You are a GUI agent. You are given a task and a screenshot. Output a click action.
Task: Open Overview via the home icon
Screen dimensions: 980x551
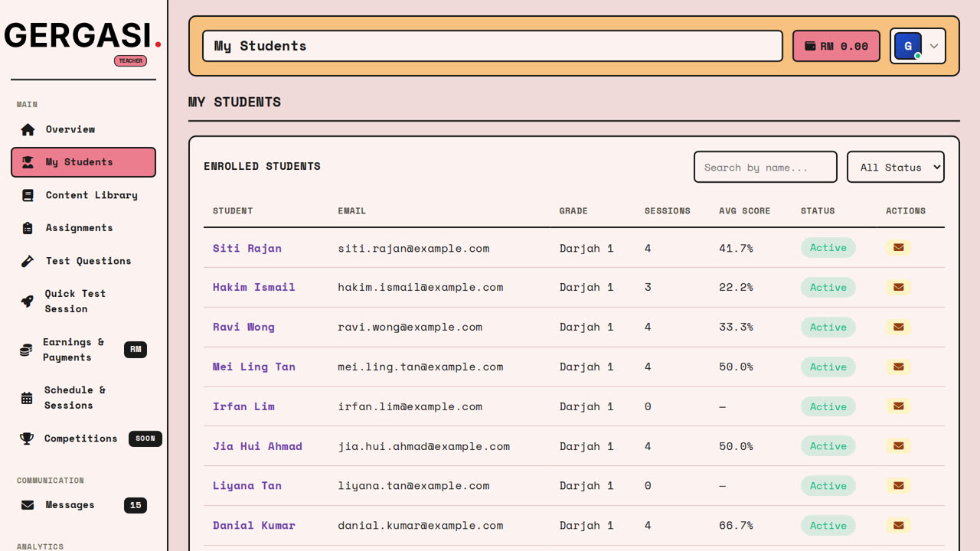click(28, 129)
